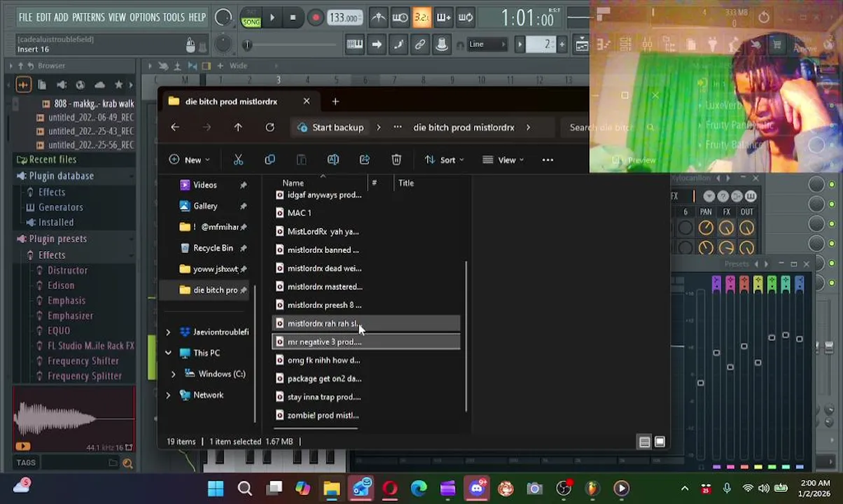Open Microsoft Edge from the taskbar
Viewport: 843px width, 504px height.
[419, 489]
